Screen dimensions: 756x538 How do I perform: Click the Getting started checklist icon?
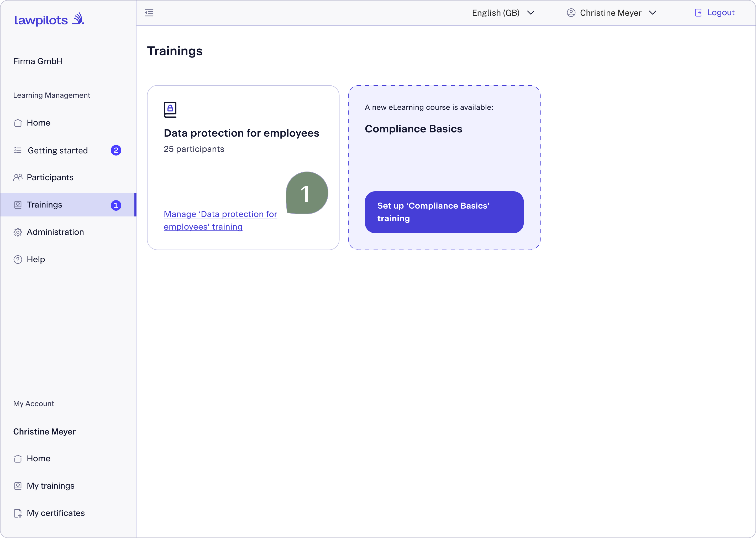click(18, 151)
